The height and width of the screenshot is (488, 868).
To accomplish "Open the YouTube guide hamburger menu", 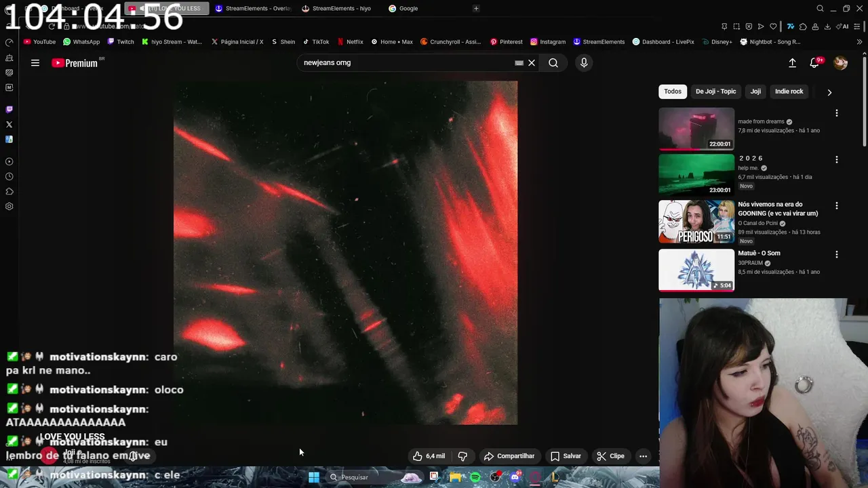I will (35, 63).
